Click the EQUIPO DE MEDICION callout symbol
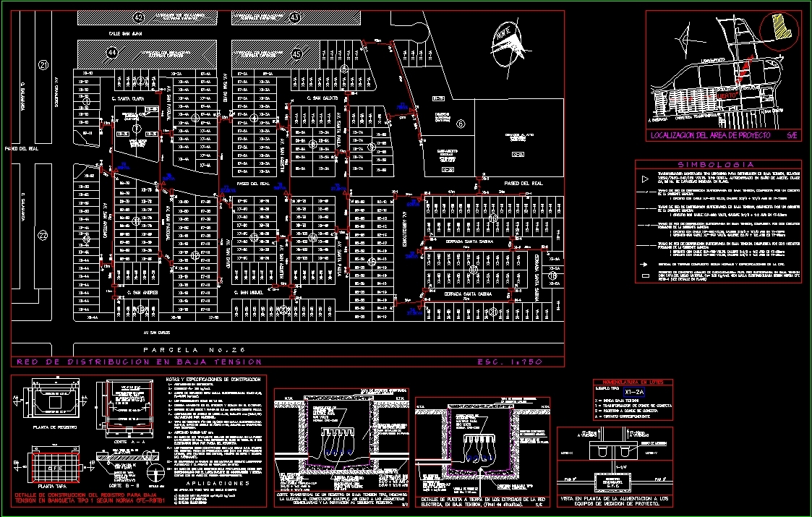This screenshot has height=517, width=812. (x=653, y=443)
